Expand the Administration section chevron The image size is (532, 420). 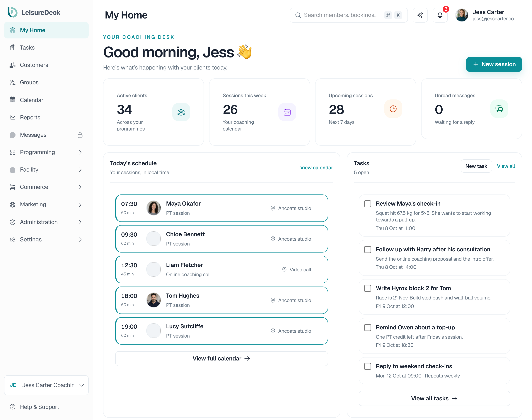click(80, 222)
